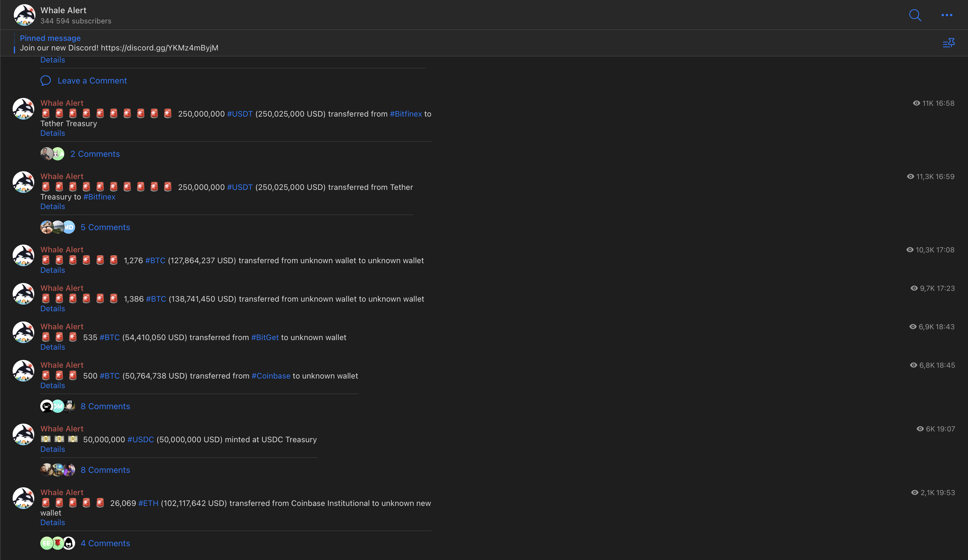Open 8 Comments under Coinbase BTC post

click(105, 406)
